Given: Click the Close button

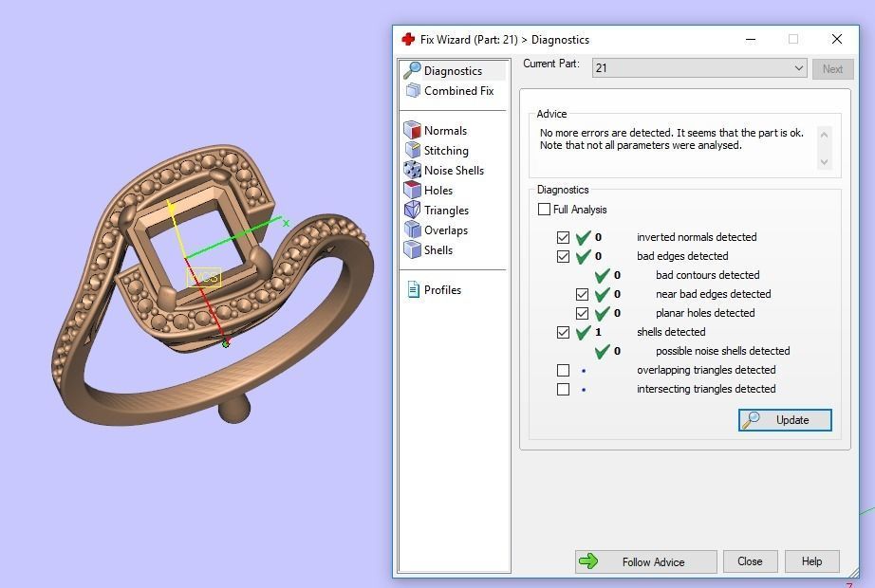Looking at the screenshot, I should click(x=750, y=561).
